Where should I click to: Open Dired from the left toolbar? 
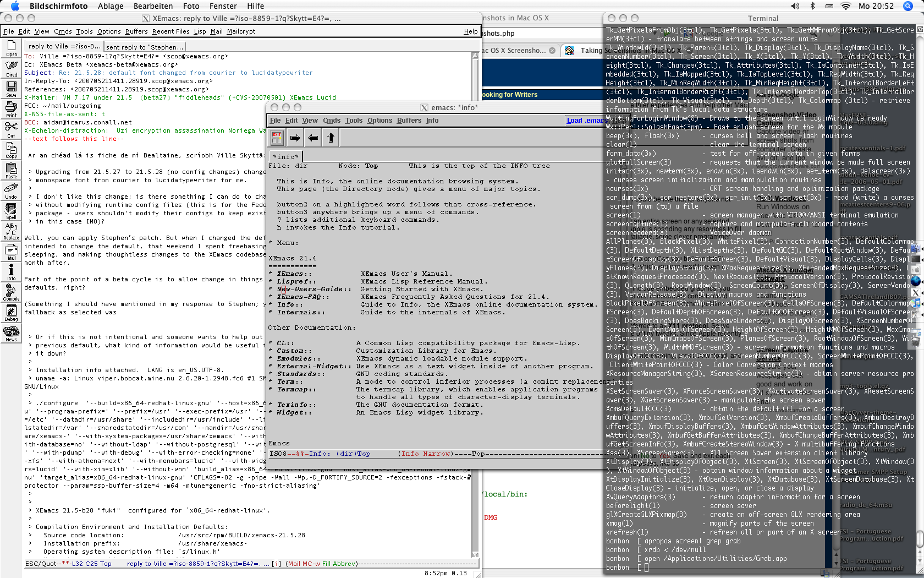tap(11, 69)
